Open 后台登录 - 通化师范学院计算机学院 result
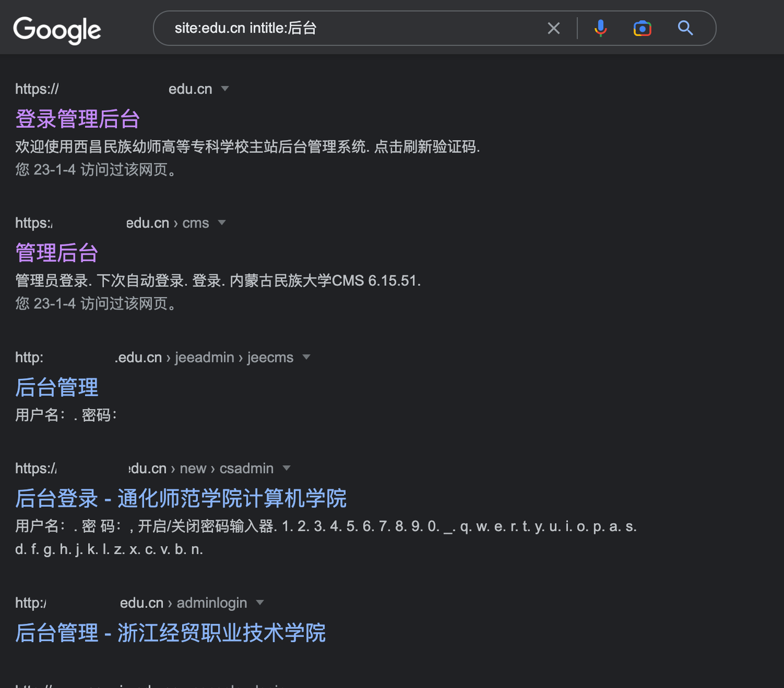This screenshot has height=688, width=784. click(181, 498)
